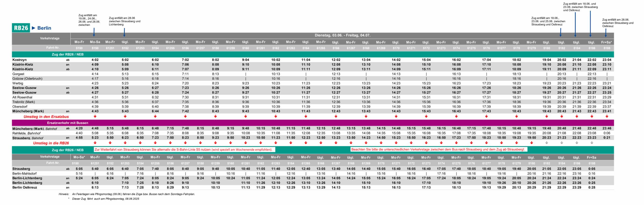
Task: Select the 'Mo-Sa*' column header in lower table
Action: [x=79, y=157]
